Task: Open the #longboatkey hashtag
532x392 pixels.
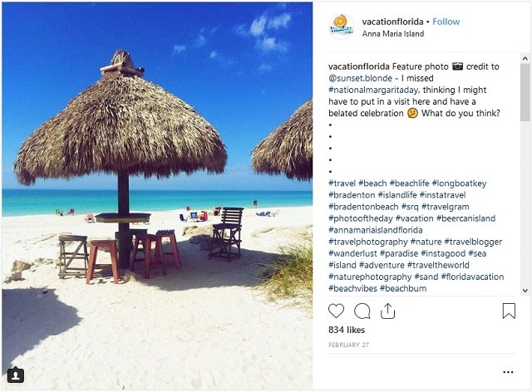Action: [x=459, y=184]
